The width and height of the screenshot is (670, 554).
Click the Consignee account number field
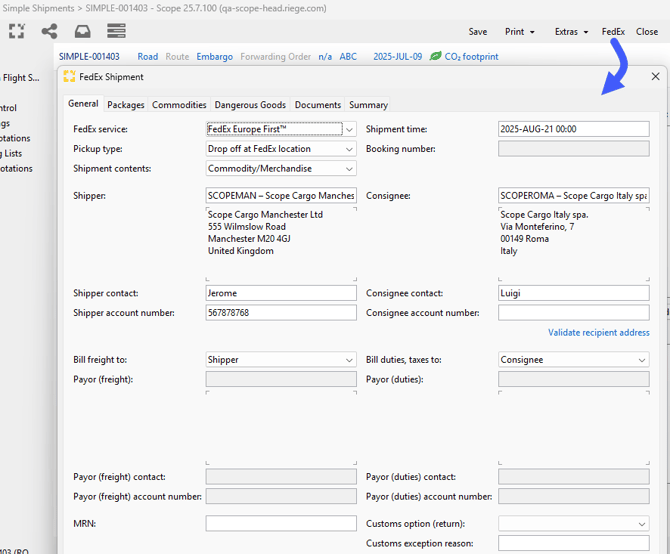[x=573, y=313]
